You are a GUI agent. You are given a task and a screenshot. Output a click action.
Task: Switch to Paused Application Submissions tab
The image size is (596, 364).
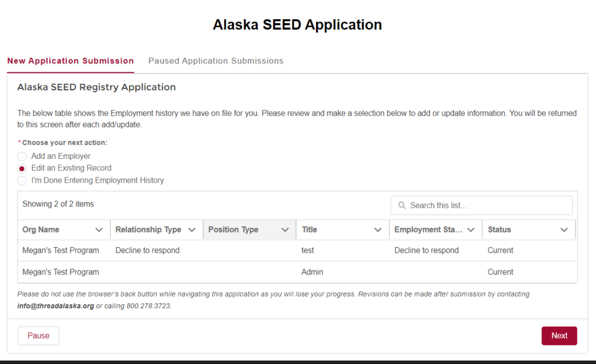tap(215, 60)
